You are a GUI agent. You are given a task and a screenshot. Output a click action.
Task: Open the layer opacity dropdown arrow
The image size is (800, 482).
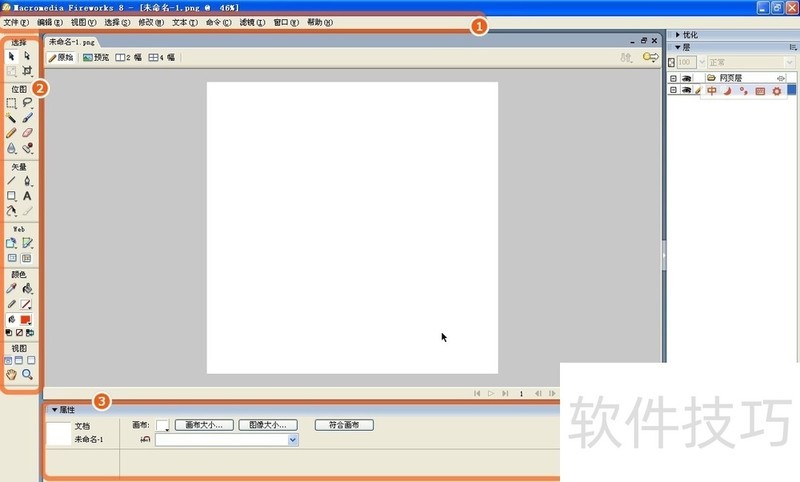(702, 62)
